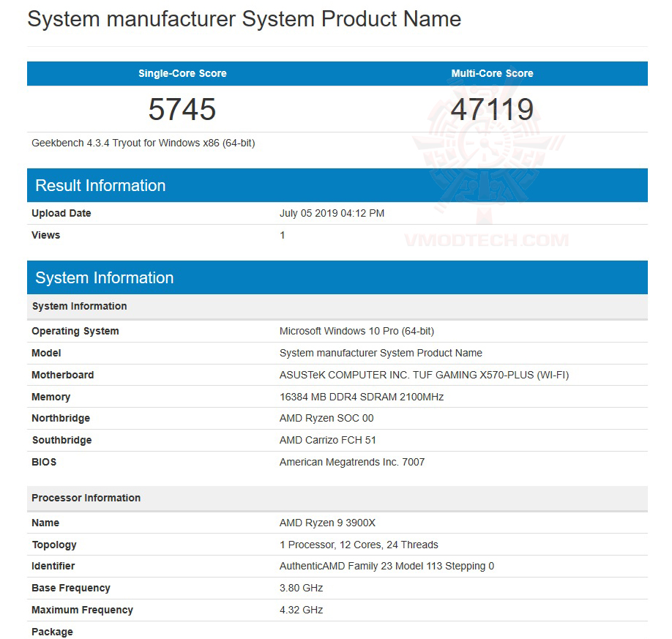Click the page title 'System manufacturer System Product Name'
The image size is (672, 639).
pos(244,19)
